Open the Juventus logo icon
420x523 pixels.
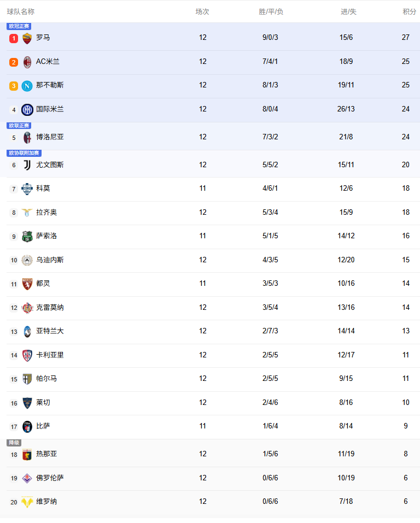27,165
